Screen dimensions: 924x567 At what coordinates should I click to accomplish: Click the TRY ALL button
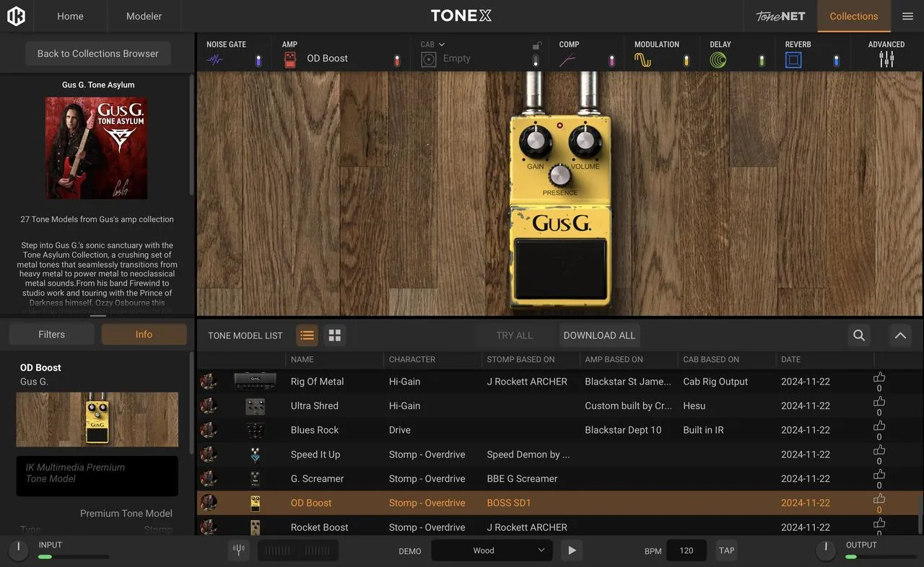point(515,335)
